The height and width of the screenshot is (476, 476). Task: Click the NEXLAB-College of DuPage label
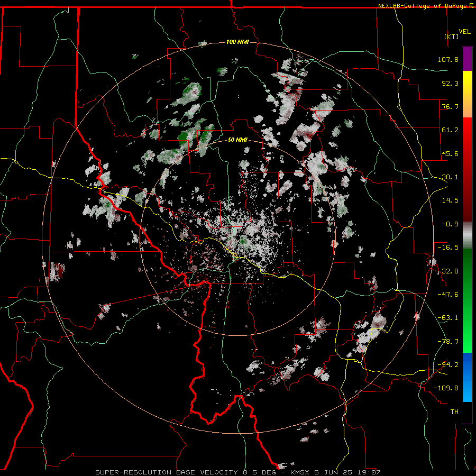pos(422,6)
